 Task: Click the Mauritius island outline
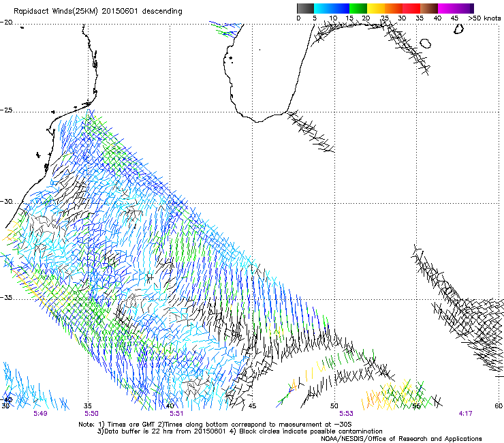458,29
